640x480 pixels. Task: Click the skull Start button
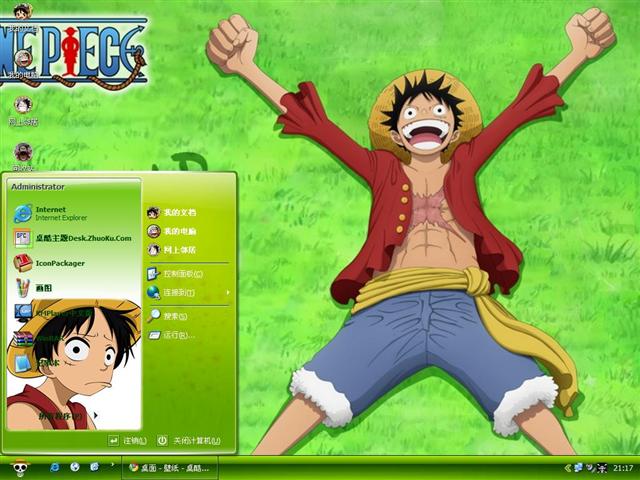click(x=20, y=468)
